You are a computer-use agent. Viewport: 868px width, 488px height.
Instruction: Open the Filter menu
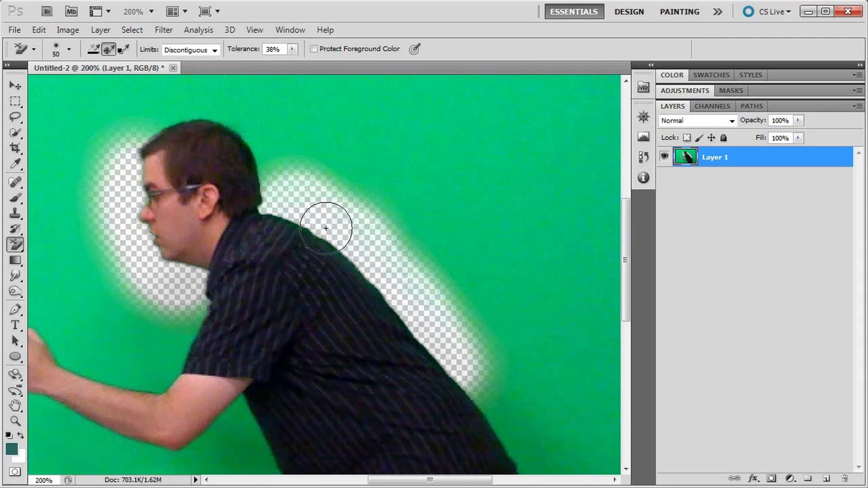point(163,30)
